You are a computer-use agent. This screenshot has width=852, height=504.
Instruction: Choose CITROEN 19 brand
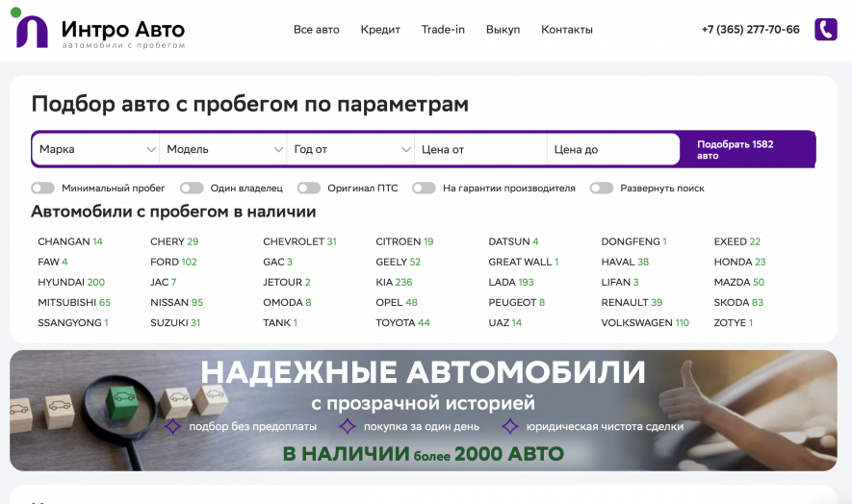point(404,241)
